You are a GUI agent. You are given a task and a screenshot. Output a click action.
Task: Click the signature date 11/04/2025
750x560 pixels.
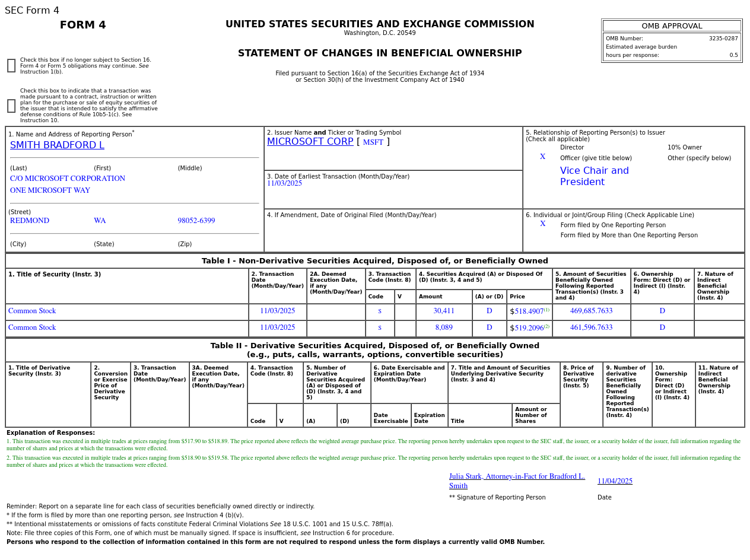[615, 481]
